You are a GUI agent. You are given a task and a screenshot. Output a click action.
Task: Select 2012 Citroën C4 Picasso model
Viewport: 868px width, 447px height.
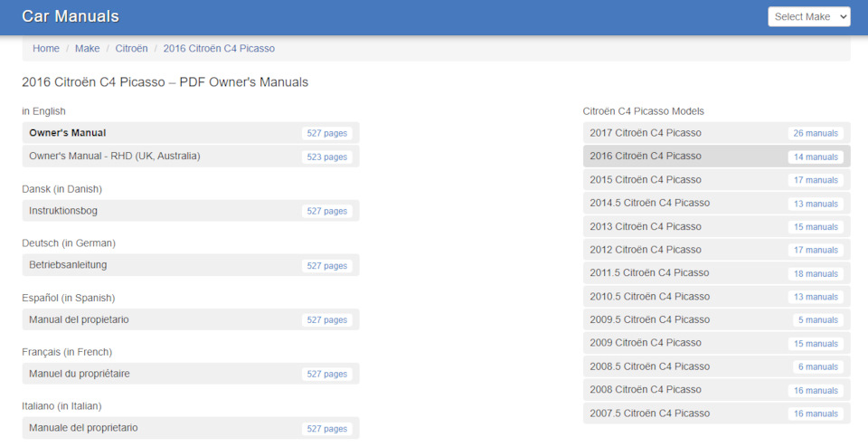[x=717, y=250]
